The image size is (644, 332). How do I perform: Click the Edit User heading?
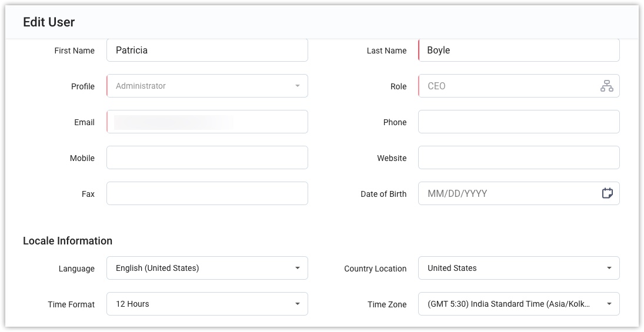[49, 22]
